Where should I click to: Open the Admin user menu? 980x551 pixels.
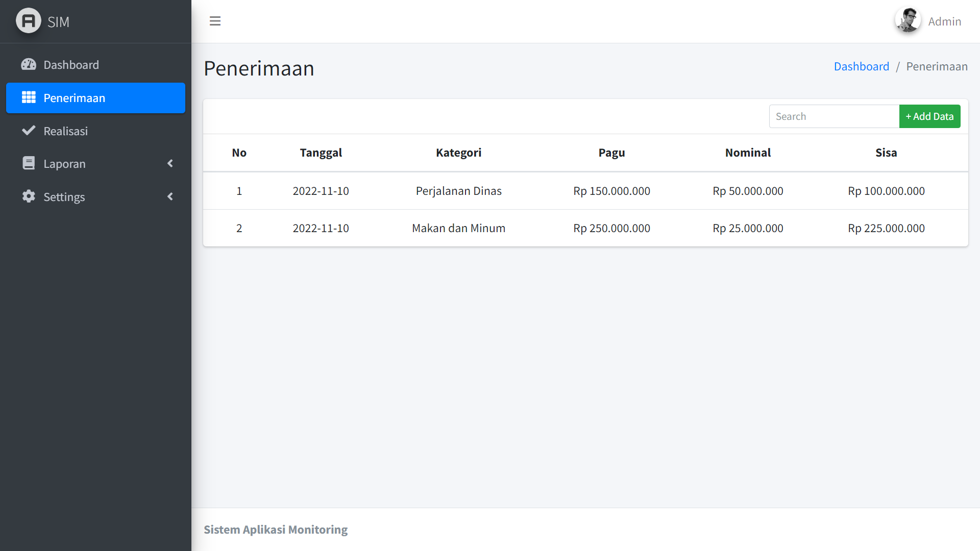[x=944, y=21]
